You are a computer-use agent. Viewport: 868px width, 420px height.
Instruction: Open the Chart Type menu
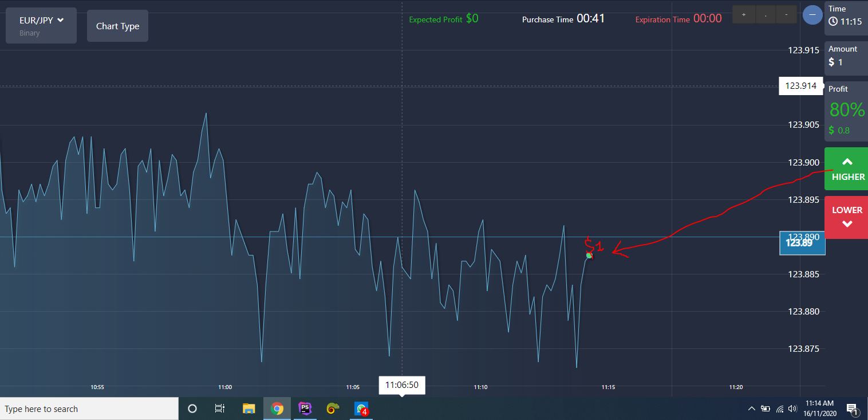coord(117,26)
